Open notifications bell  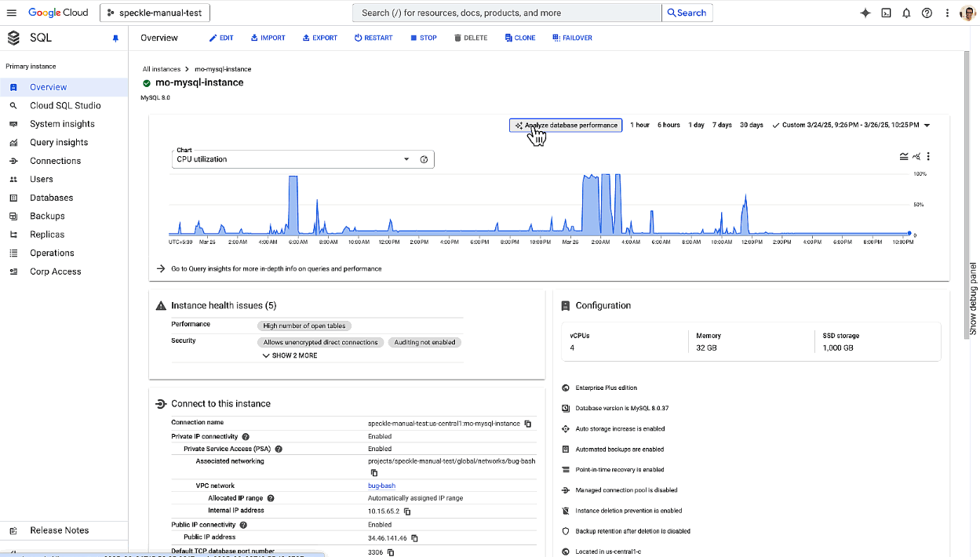[x=906, y=13]
